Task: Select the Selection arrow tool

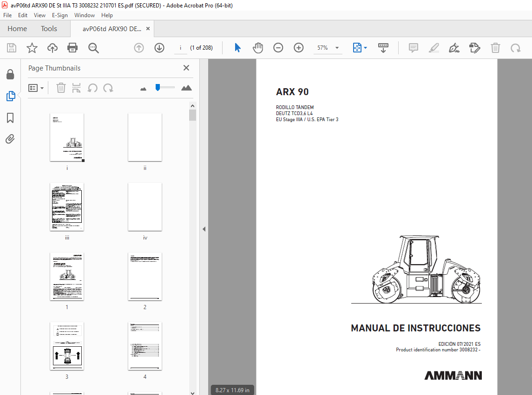Action: pyautogui.click(x=237, y=48)
